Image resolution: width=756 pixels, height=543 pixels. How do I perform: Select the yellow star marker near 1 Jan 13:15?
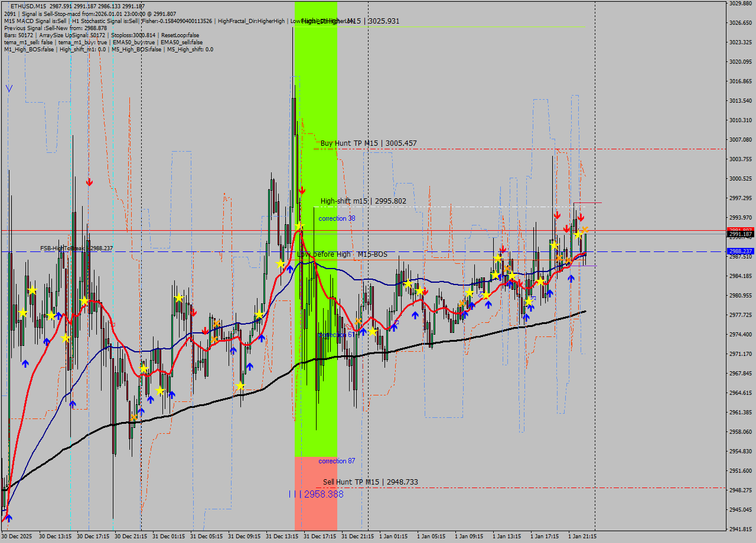[498, 257]
